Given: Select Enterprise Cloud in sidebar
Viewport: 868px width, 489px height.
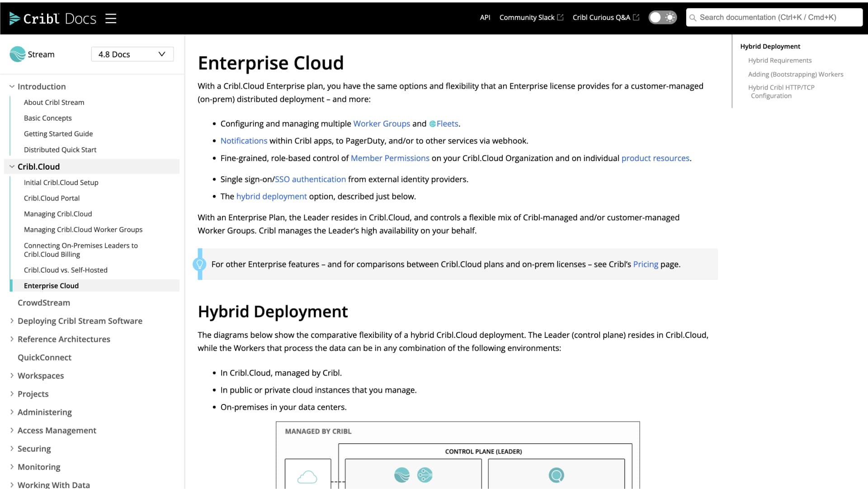Looking at the screenshot, I should (51, 285).
